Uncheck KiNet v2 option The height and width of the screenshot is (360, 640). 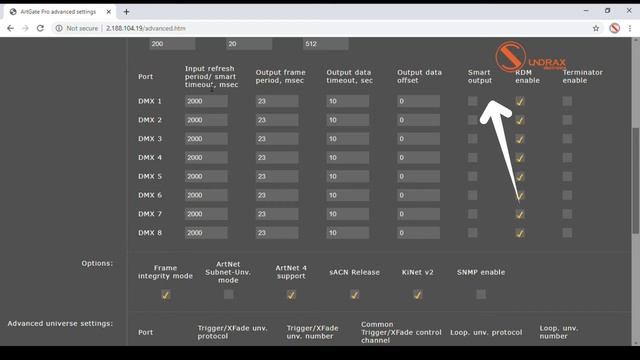[417, 294]
